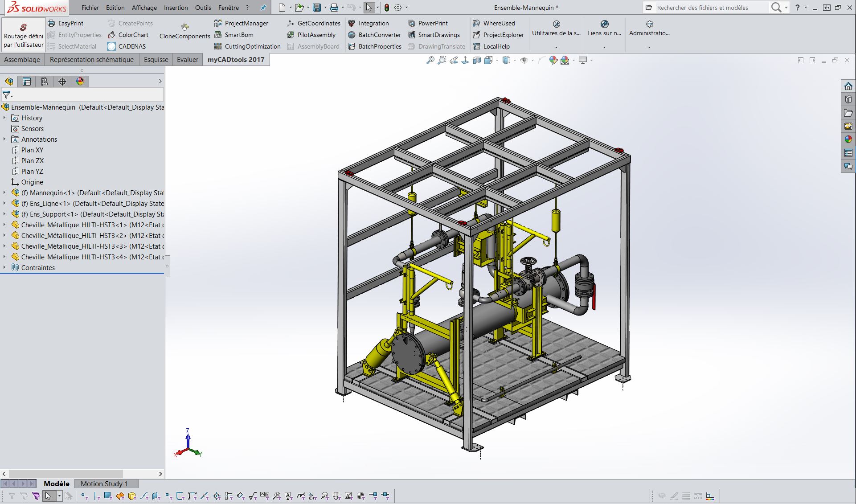Switch to Evaluer tab
This screenshot has height=504, width=856.
click(x=188, y=60)
